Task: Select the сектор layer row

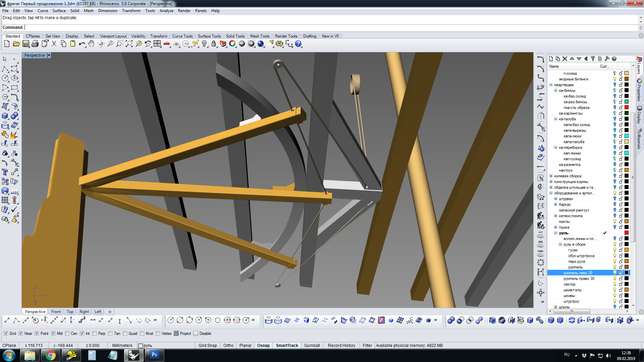Action: (x=589, y=284)
